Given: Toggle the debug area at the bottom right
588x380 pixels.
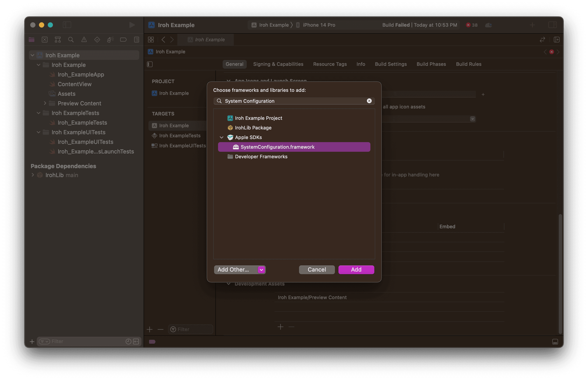Looking at the screenshot, I should [555, 342].
